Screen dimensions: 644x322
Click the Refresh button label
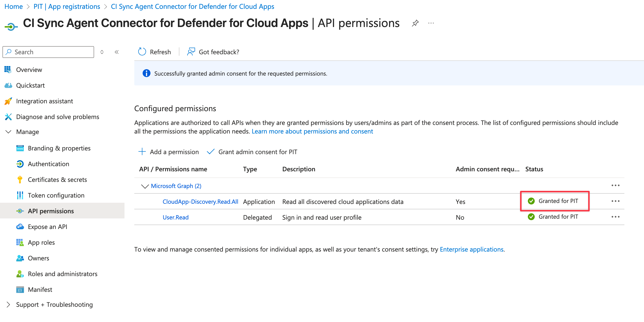[x=160, y=52]
